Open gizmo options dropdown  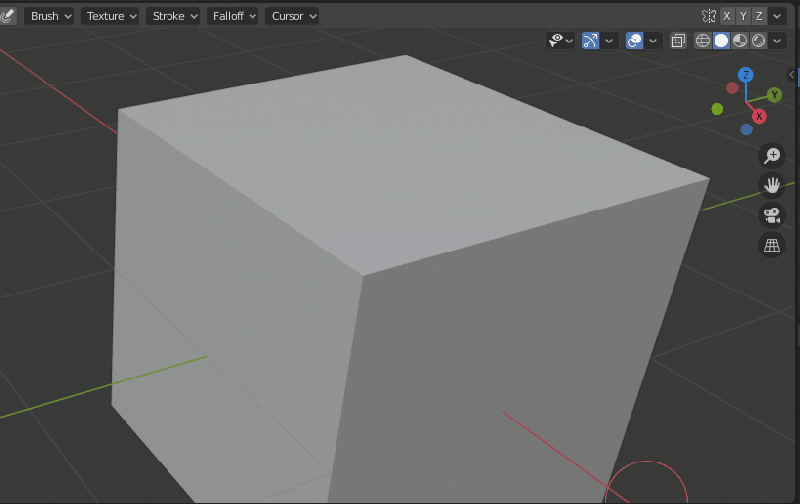pyautogui.click(x=609, y=41)
